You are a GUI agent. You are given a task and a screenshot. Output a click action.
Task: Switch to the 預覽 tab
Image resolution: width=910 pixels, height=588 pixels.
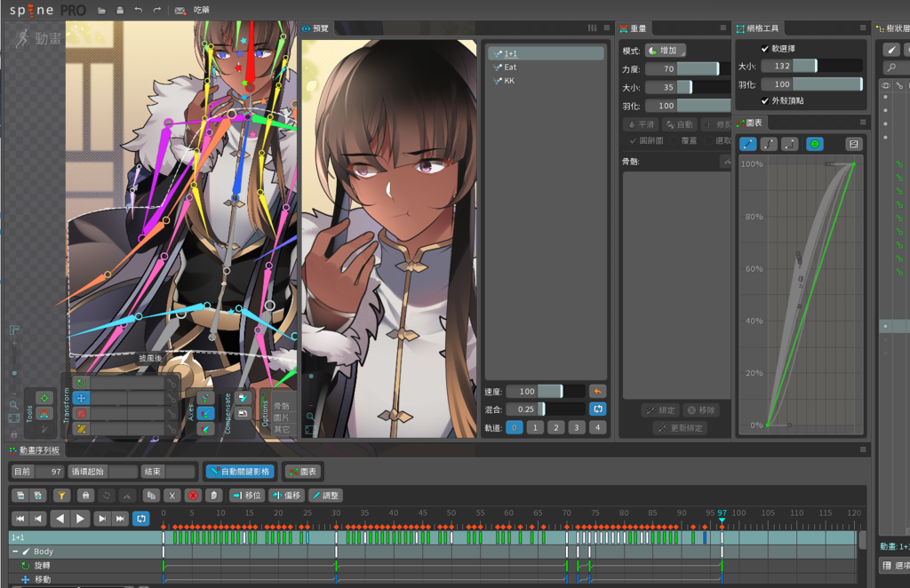coord(315,28)
